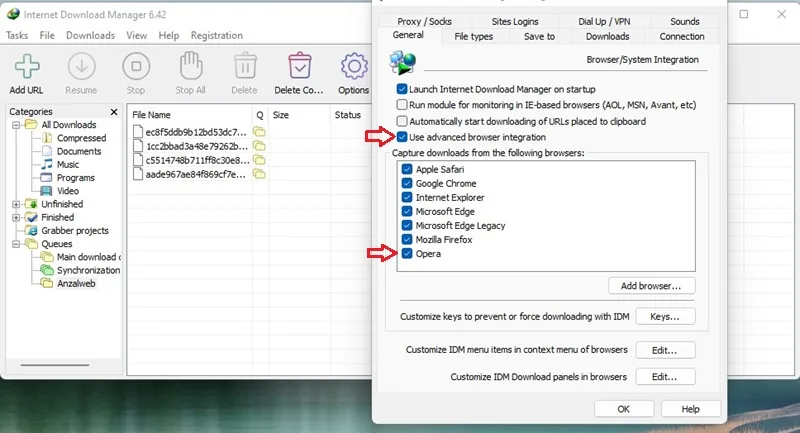Toggle the Opera browser checkbox
The image size is (800, 433).
coord(407,253)
